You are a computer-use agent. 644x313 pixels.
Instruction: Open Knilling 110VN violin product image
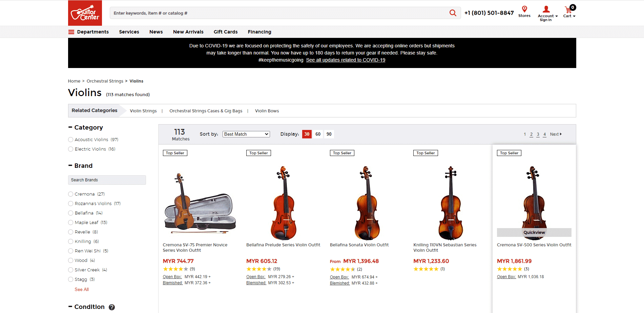coord(451,203)
